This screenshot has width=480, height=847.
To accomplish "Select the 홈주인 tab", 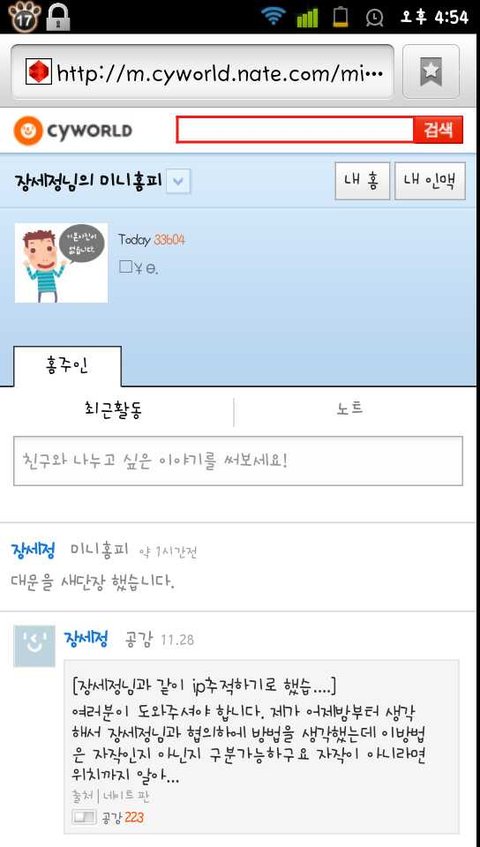I will tap(67, 366).
